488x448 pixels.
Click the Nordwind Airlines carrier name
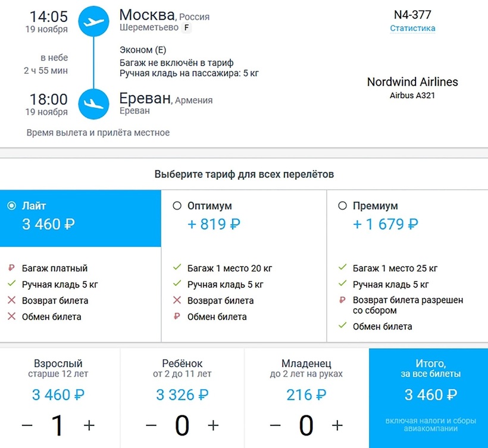[412, 82]
